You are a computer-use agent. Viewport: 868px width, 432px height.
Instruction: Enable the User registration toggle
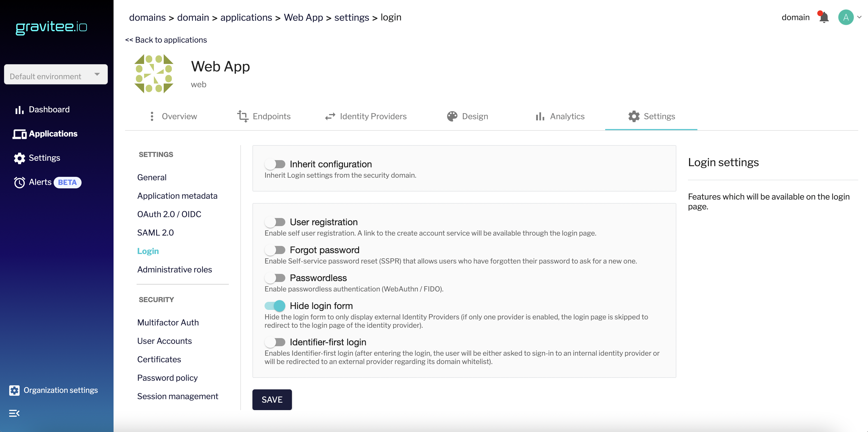pyautogui.click(x=275, y=222)
